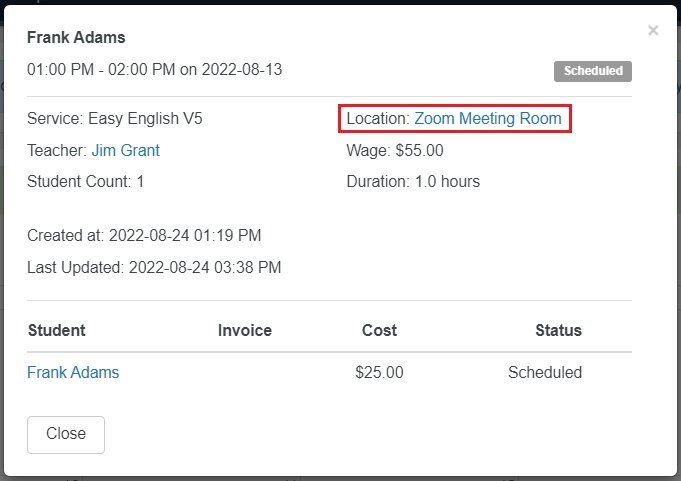Click the Wage: $55.00 text
The width and height of the screenshot is (681, 481).
point(395,150)
